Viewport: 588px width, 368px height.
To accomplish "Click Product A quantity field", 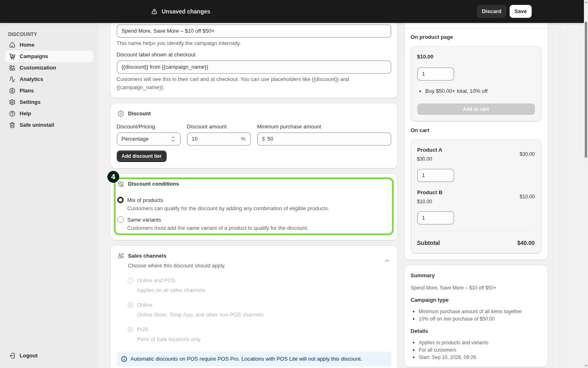I will point(436,175).
